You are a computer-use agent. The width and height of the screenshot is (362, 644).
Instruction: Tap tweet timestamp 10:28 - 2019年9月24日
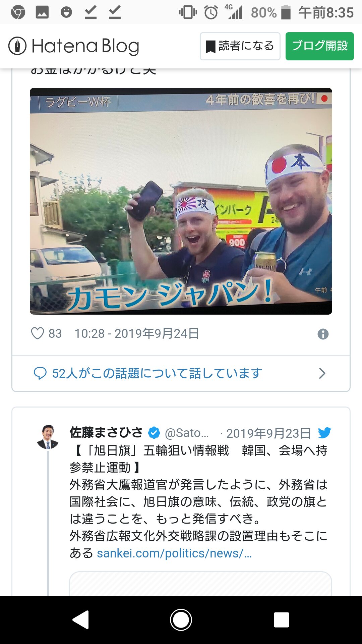(137, 333)
